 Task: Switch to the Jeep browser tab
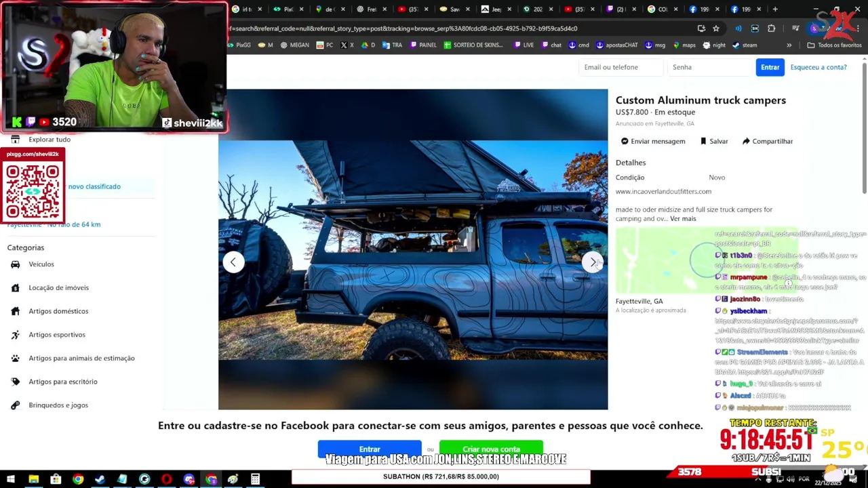[x=496, y=9]
